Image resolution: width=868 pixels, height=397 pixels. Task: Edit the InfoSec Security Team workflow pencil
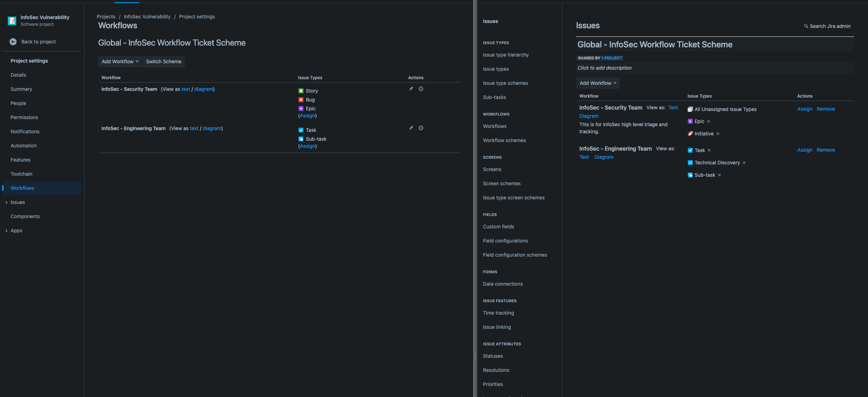[x=411, y=89]
